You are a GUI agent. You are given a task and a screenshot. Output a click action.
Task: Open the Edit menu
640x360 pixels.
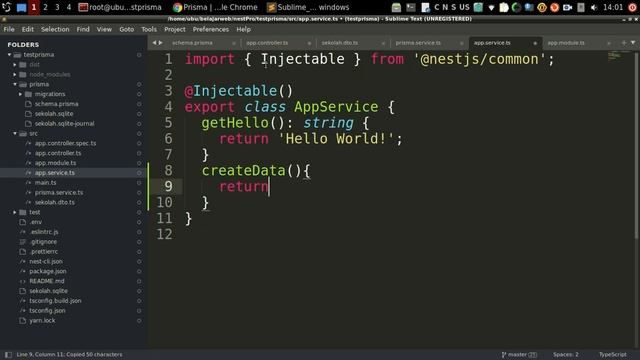tap(28, 29)
